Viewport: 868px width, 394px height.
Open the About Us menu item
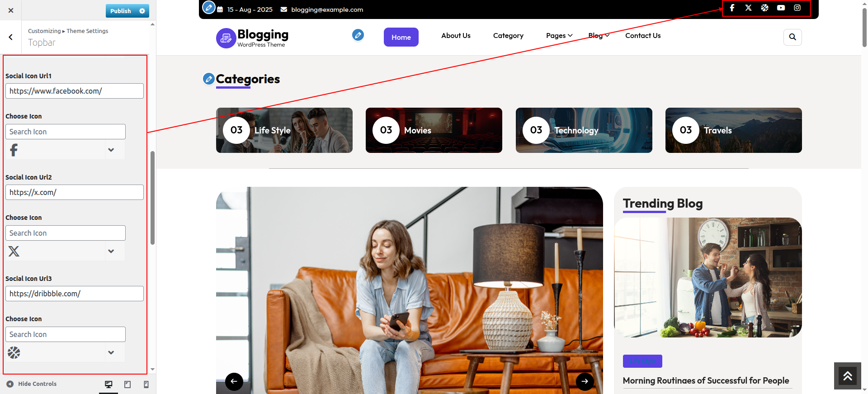coord(456,36)
